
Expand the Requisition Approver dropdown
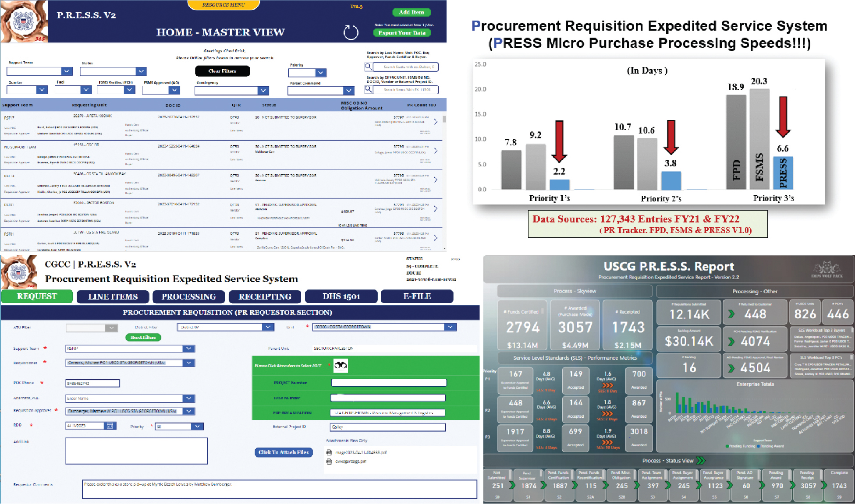pyautogui.click(x=189, y=411)
